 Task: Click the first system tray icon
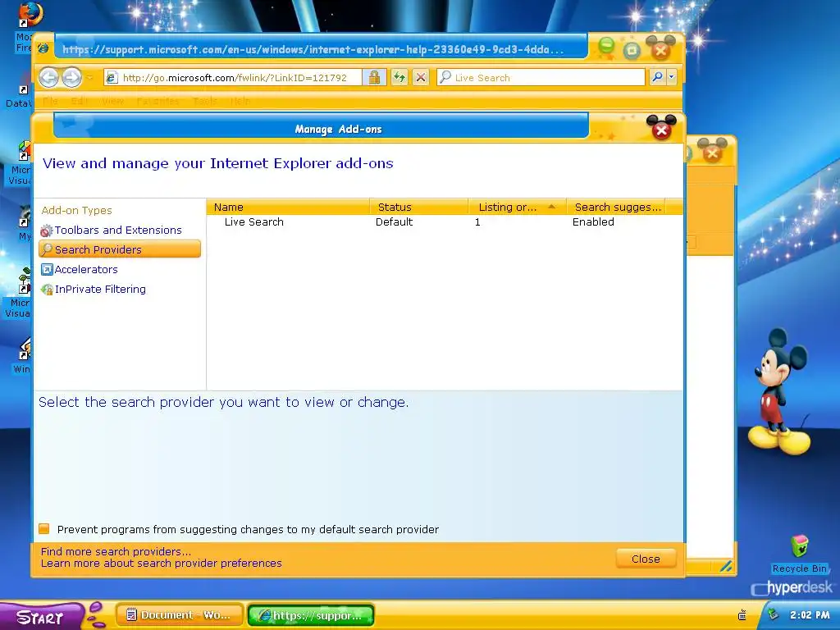742,615
